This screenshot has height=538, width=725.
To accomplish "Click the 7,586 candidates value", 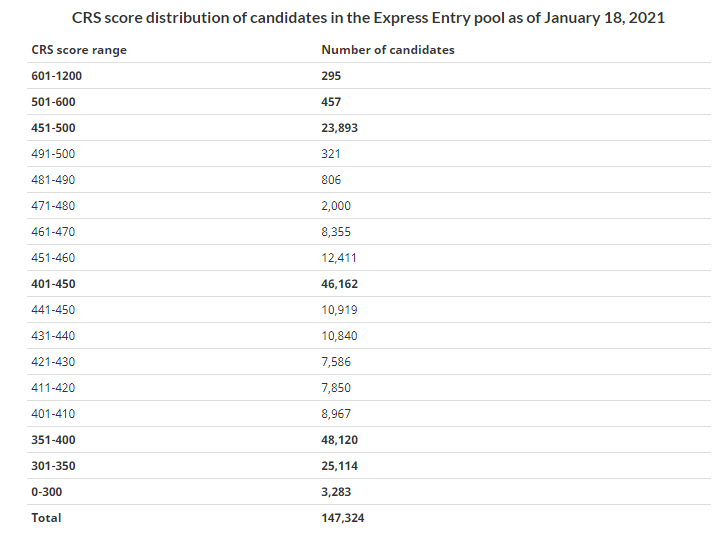I will [336, 361].
